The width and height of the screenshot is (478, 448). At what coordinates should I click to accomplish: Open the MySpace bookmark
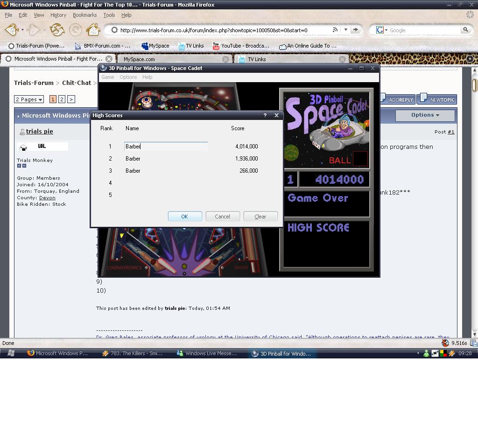[155, 46]
